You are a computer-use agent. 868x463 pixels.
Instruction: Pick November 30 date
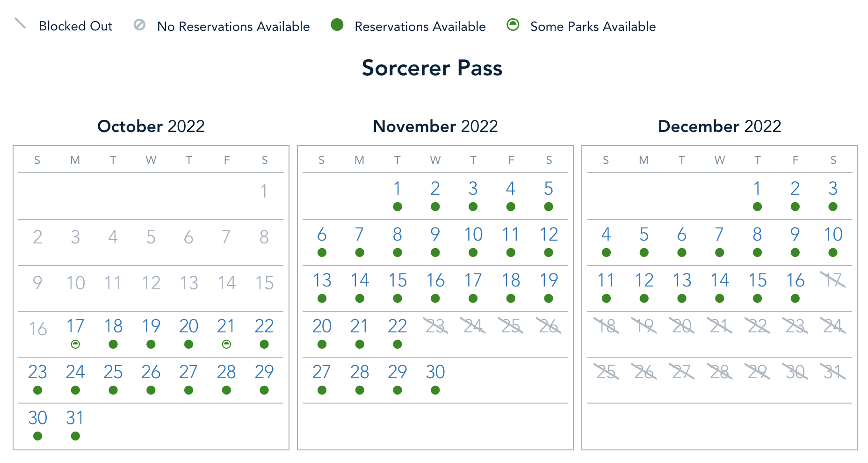[x=435, y=372]
